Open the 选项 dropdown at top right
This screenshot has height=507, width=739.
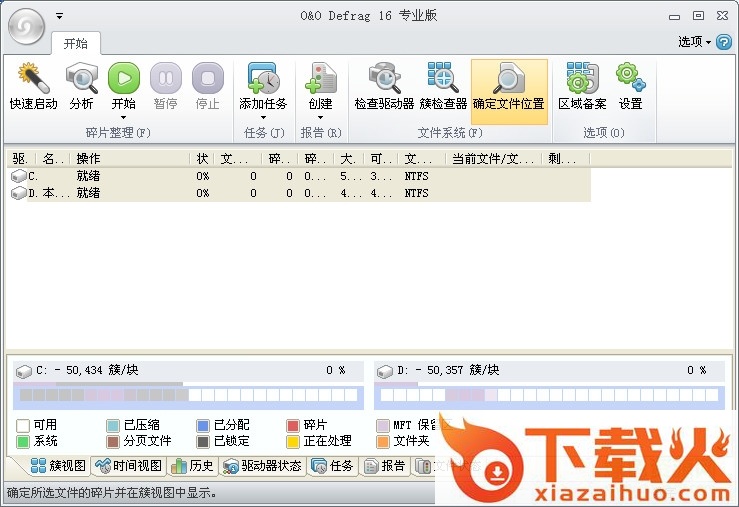click(694, 42)
